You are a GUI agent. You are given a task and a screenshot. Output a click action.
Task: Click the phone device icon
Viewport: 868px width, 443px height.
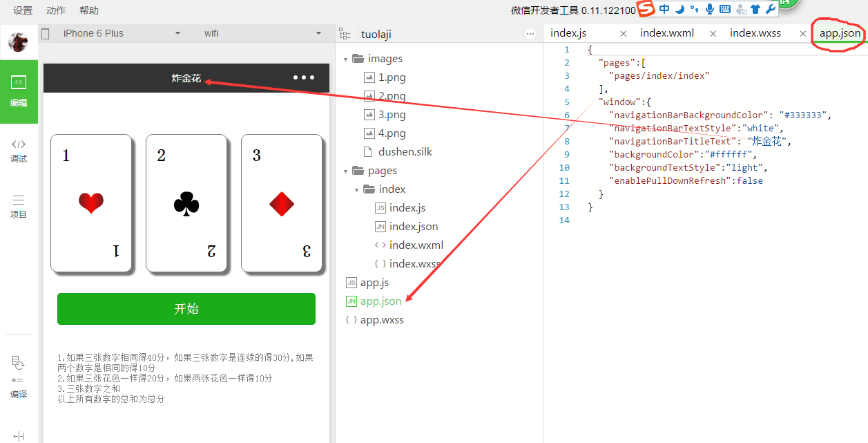pos(46,33)
